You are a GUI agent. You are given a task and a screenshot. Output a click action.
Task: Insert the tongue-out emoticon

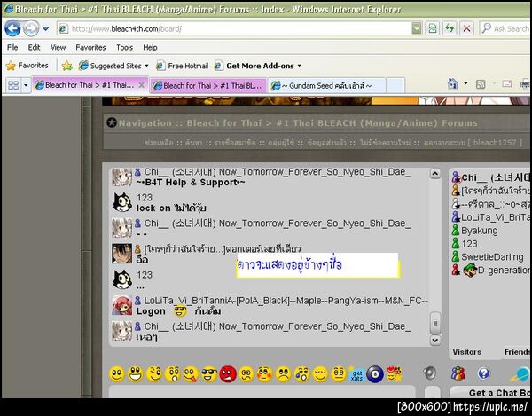[191, 374]
